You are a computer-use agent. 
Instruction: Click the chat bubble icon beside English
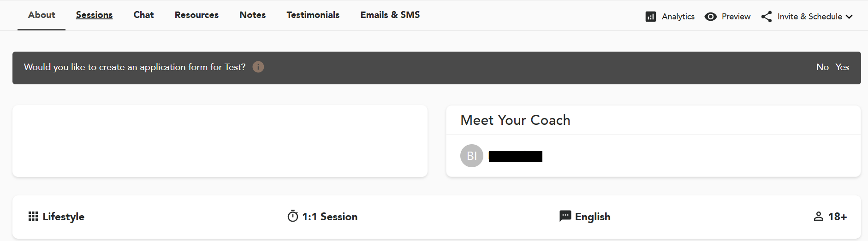[x=565, y=216]
